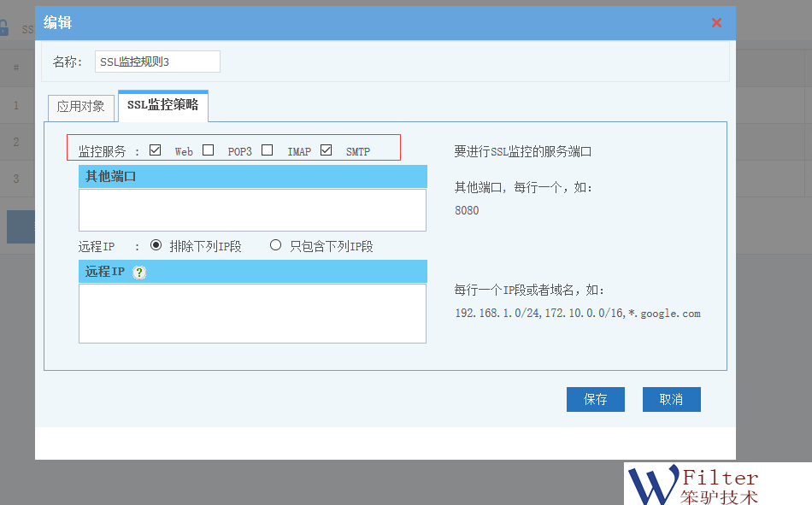Click the lock icon behind the dialog

(x=3, y=27)
